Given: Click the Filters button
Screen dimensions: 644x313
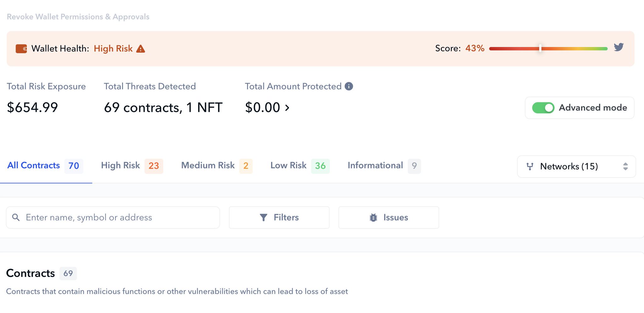Looking at the screenshot, I should pos(279,218).
